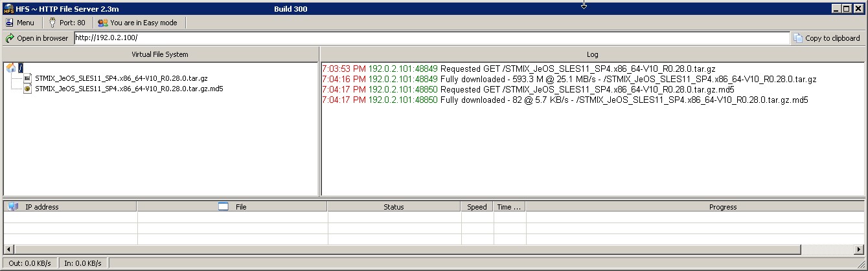Screen dimensions: 868x271
Task: Toggle the 'You are in Easy mode' button
Action: coord(137,23)
